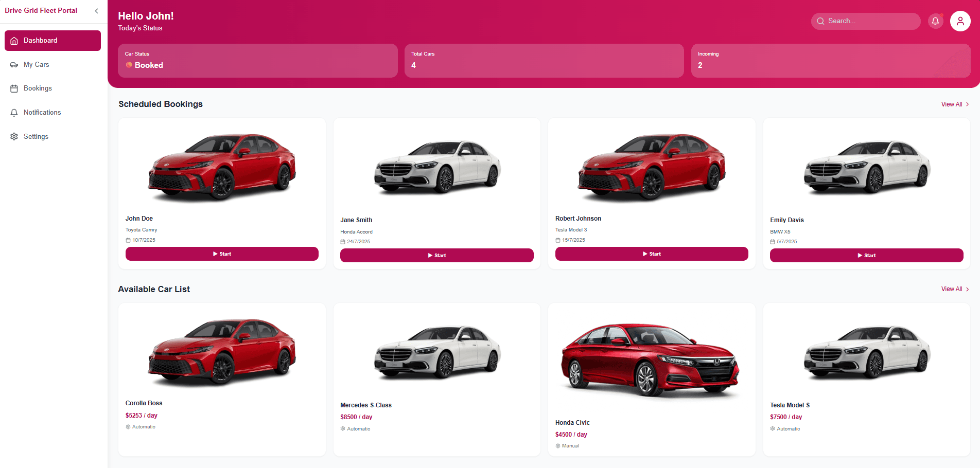Focus the Search input field
Image resolution: width=980 pixels, height=468 pixels.
866,21
